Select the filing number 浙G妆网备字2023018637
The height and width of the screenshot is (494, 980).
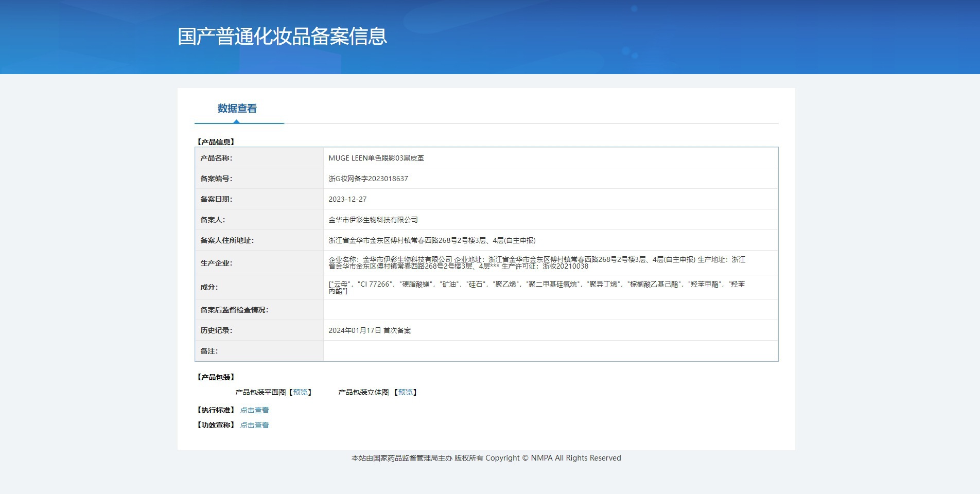tap(368, 179)
